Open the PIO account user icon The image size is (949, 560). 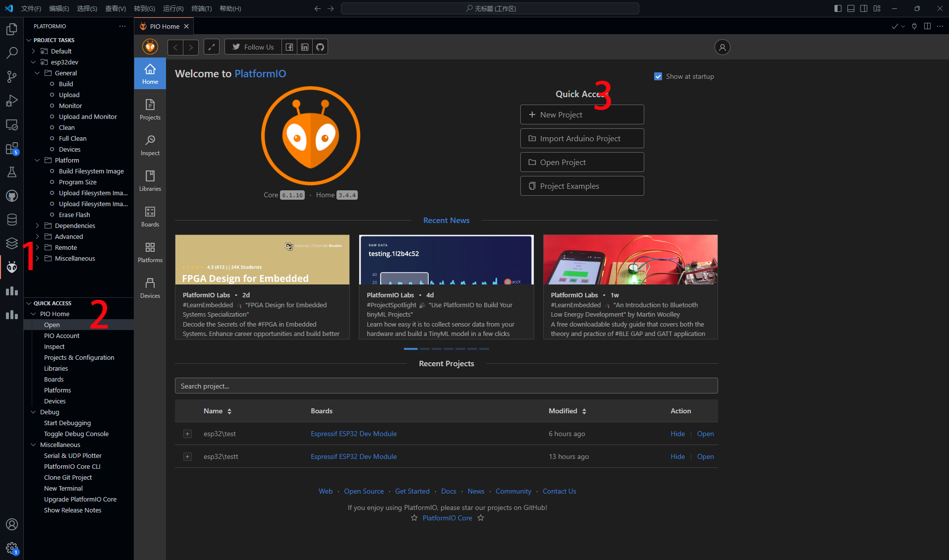tap(722, 47)
